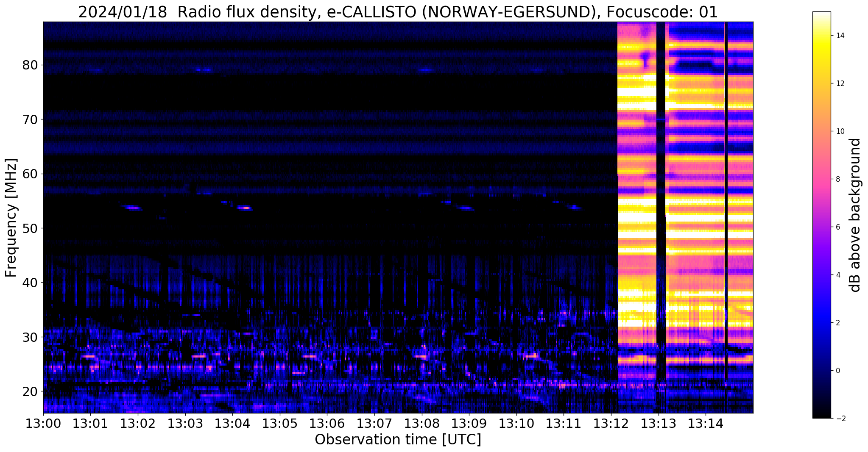This screenshot has height=452, width=868.
Task: Click the 13:13 time tick label
Action: click(x=659, y=423)
